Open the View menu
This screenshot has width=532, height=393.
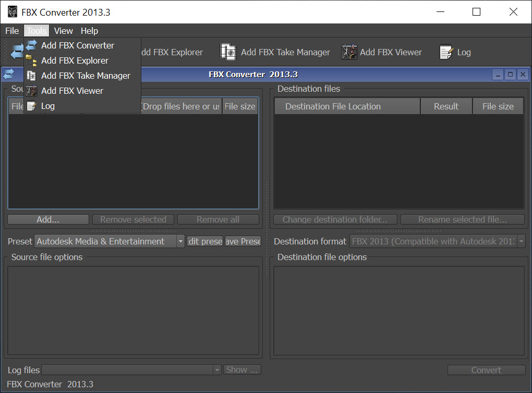pyautogui.click(x=64, y=31)
